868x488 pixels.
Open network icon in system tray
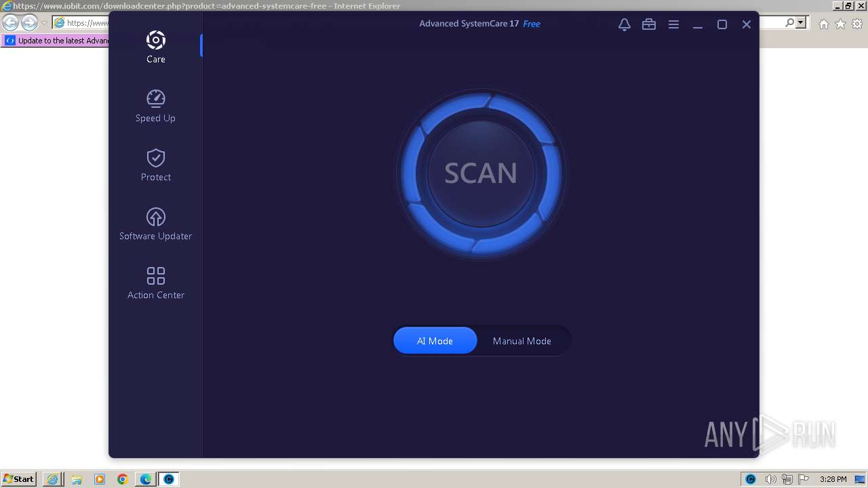tap(788, 479)
